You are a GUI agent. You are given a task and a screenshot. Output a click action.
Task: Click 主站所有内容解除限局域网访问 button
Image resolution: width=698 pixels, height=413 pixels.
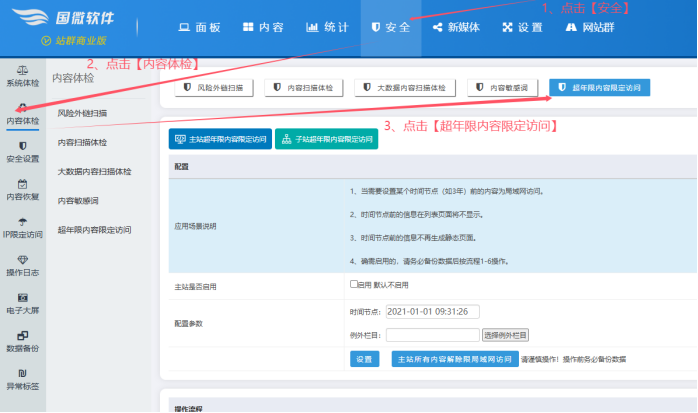(x=453, y=358)
